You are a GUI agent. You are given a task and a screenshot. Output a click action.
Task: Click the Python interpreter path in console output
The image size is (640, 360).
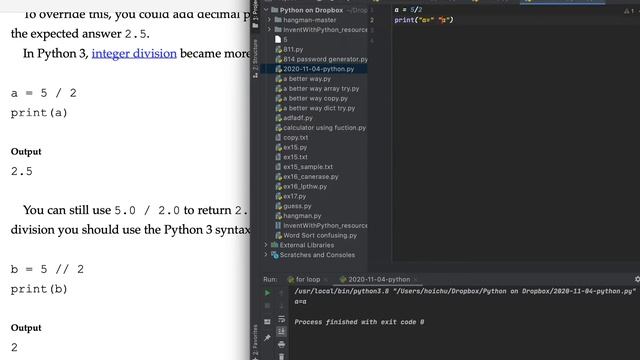tap(465, 291)
